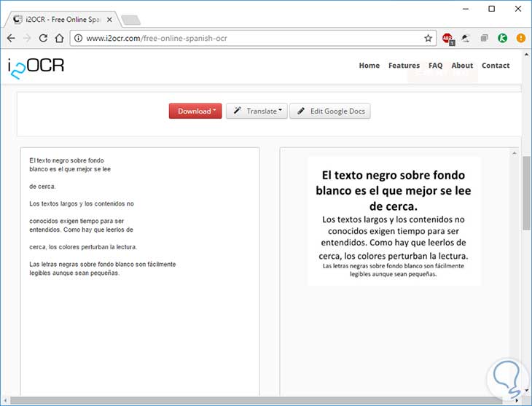
Task: Open the Contact navigation link
Action: (x=496, y=66)
